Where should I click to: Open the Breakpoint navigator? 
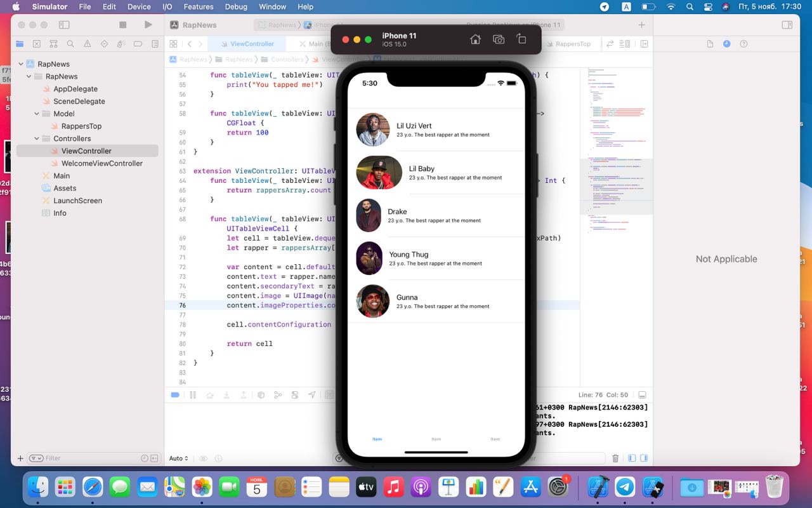pos(138,44)
